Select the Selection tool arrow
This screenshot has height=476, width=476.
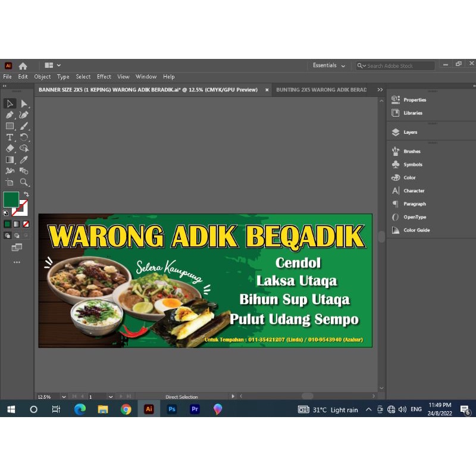click(x=10, y=104)
